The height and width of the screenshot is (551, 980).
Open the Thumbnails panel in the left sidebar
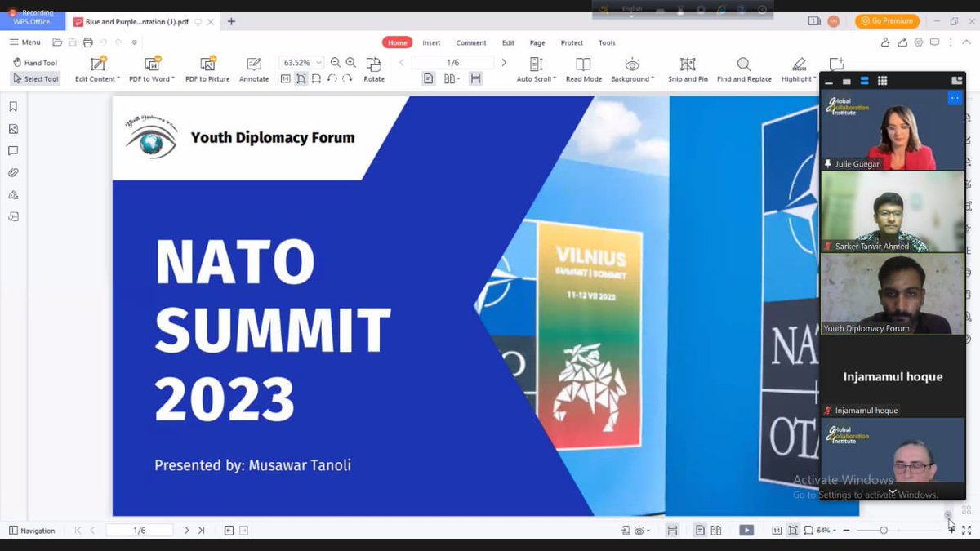click(x=13, y=129)
